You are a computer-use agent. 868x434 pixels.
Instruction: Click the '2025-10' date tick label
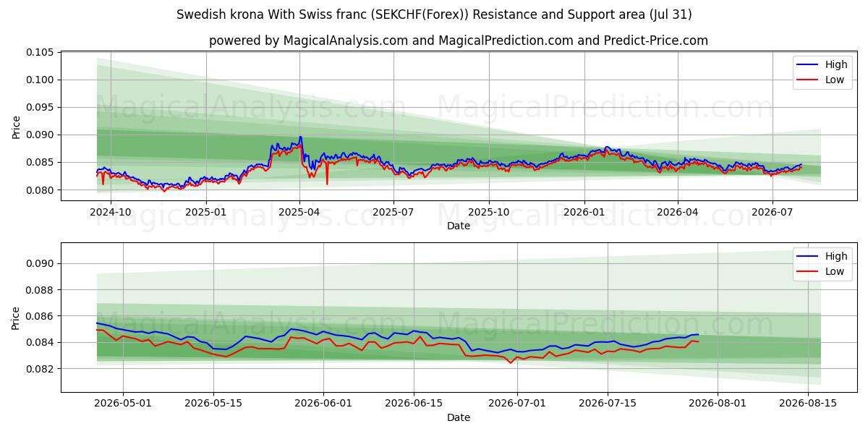click(489, 212)
